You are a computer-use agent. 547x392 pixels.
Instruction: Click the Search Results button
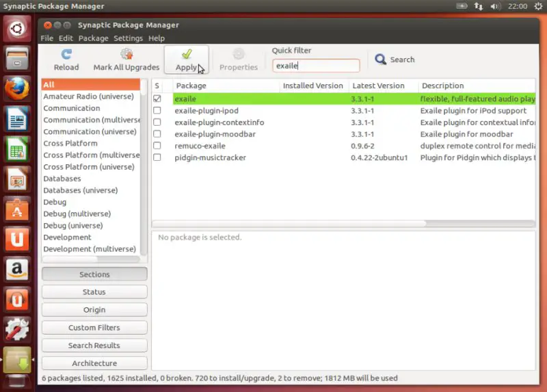pos(94,345)
